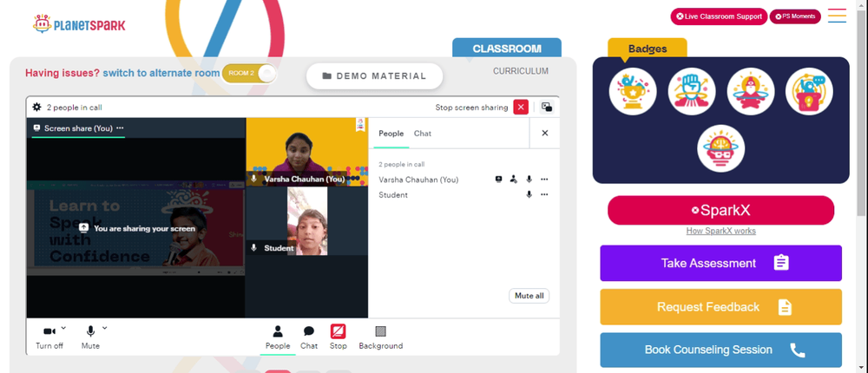868x373 pixels.
Task: Open picture-in-picture icon beside stop sharing
Action: coord(546,108)
